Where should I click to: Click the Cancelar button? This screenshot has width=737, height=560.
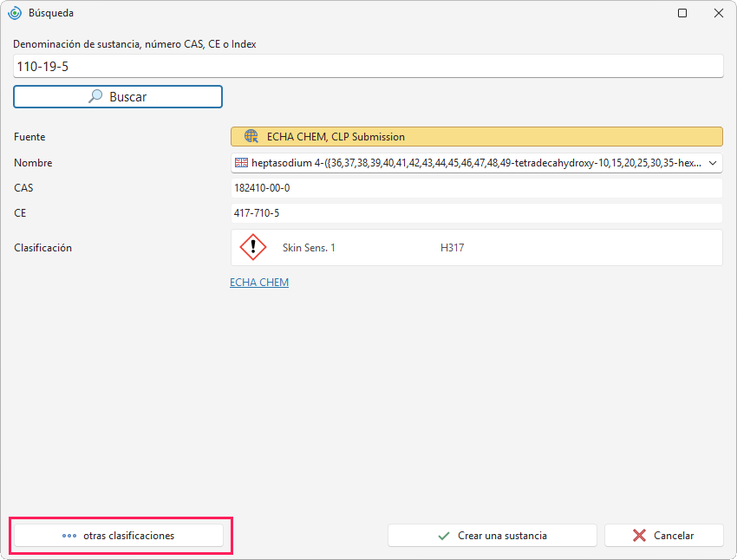coord(663,536)
